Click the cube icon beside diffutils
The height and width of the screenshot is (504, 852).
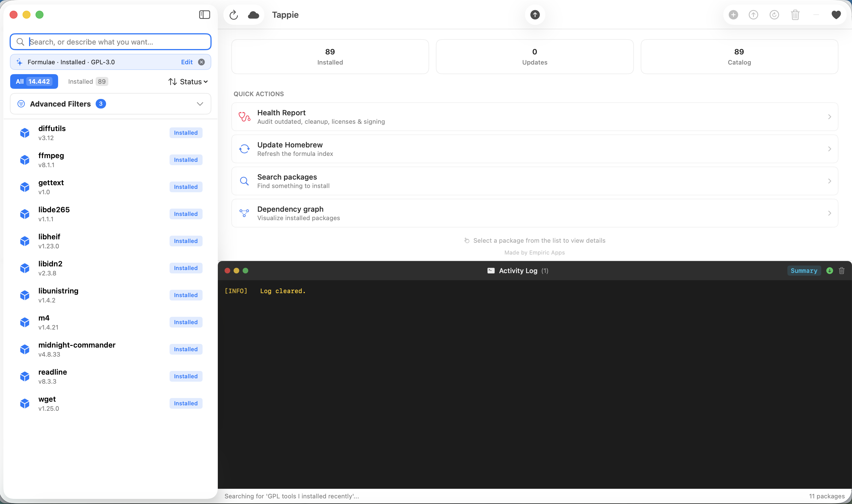coord(25,133)
